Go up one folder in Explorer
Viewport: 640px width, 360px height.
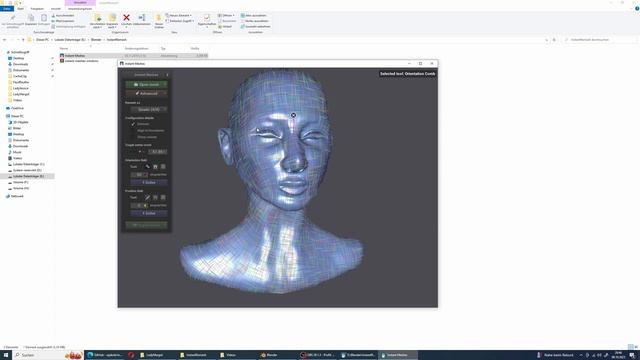tap(23, 40)
